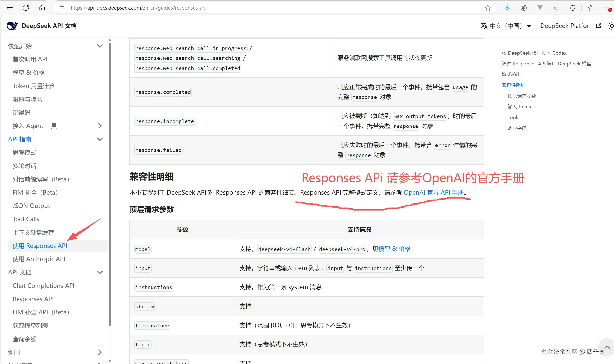Viewport: 614px width, 364px height.
Task: Open the browser home page
Action: (x=42, y=8)
